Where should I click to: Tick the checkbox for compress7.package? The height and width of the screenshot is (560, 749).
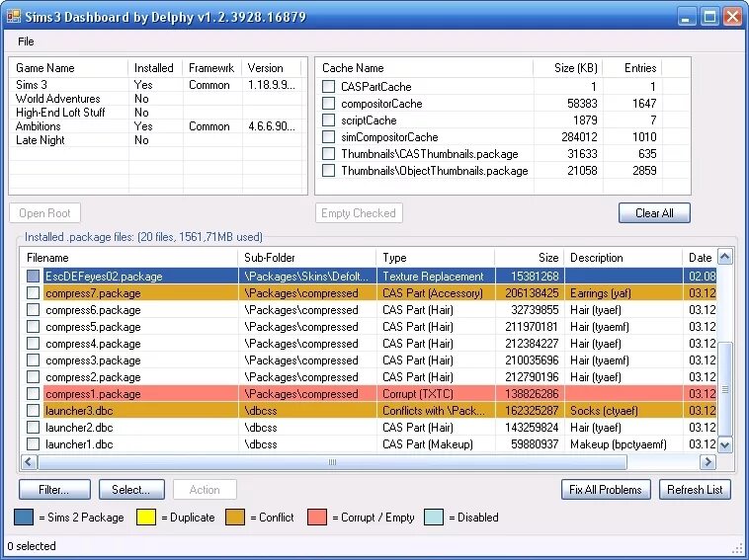pyautogui.click(x=33, y=292)
